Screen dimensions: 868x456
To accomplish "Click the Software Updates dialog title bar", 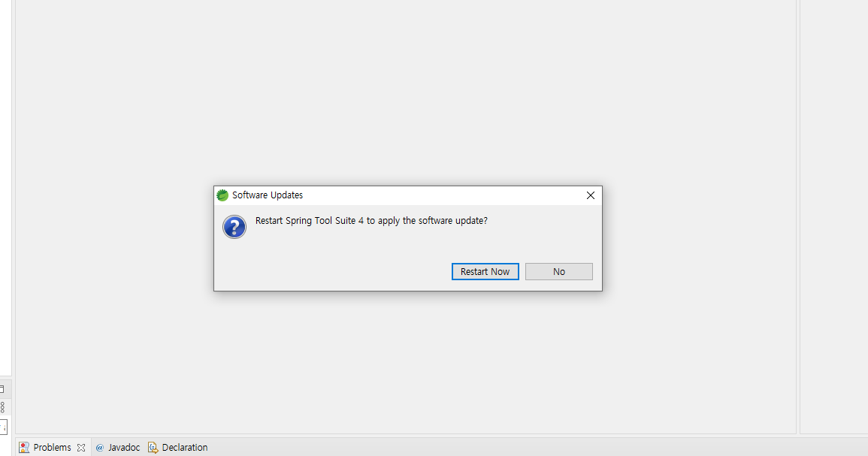I will pyautogui.click(x=408, y=195).
